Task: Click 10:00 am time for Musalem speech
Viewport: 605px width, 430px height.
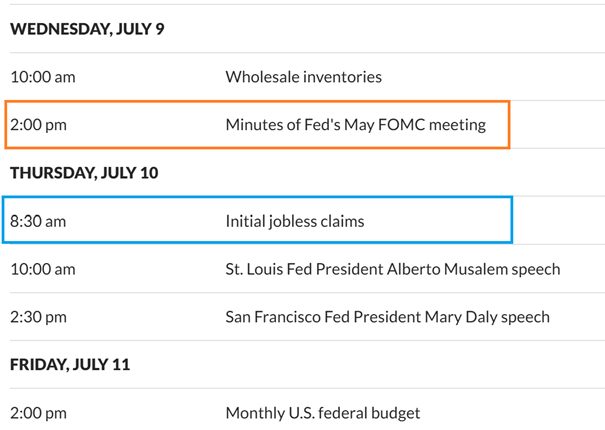Action: [42, 269]
